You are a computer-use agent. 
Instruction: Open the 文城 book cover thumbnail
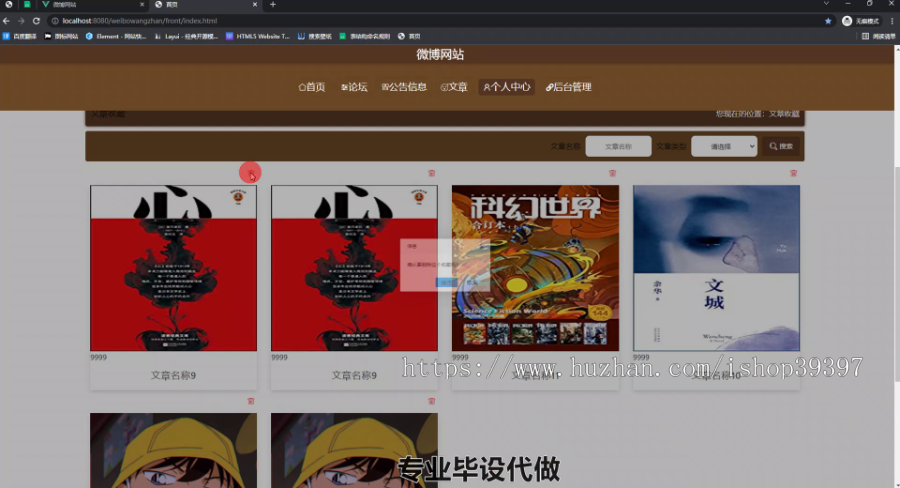(716, 268)
